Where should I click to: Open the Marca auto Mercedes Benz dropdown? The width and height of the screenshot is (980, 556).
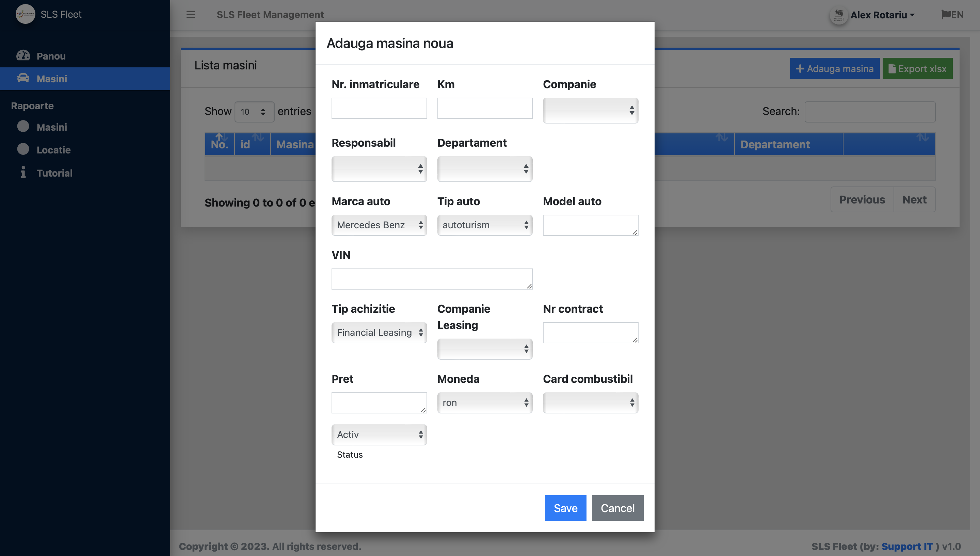point(379,225)
